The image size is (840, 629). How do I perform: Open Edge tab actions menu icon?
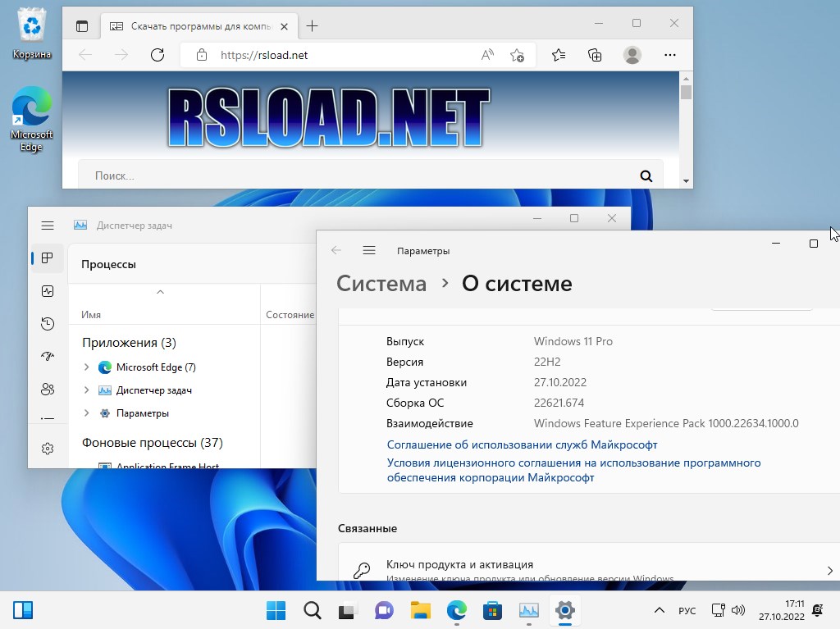point(81,25)
